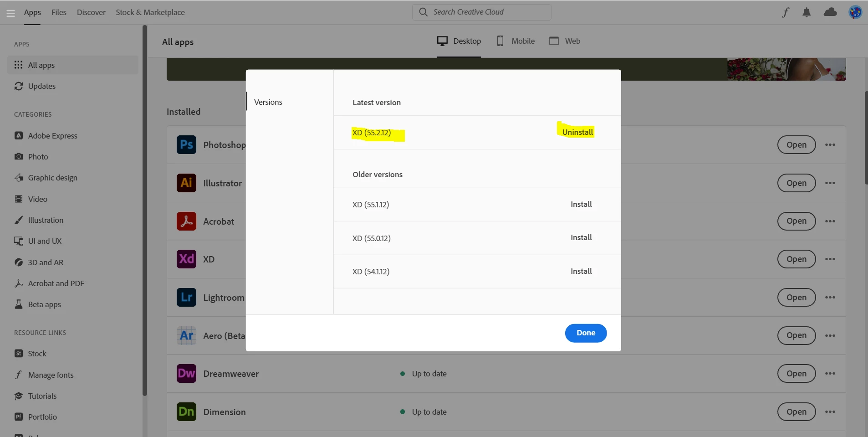868x437 pixels.
Task: Click the Dimension app icon
Action: click(x=186, y=412)
